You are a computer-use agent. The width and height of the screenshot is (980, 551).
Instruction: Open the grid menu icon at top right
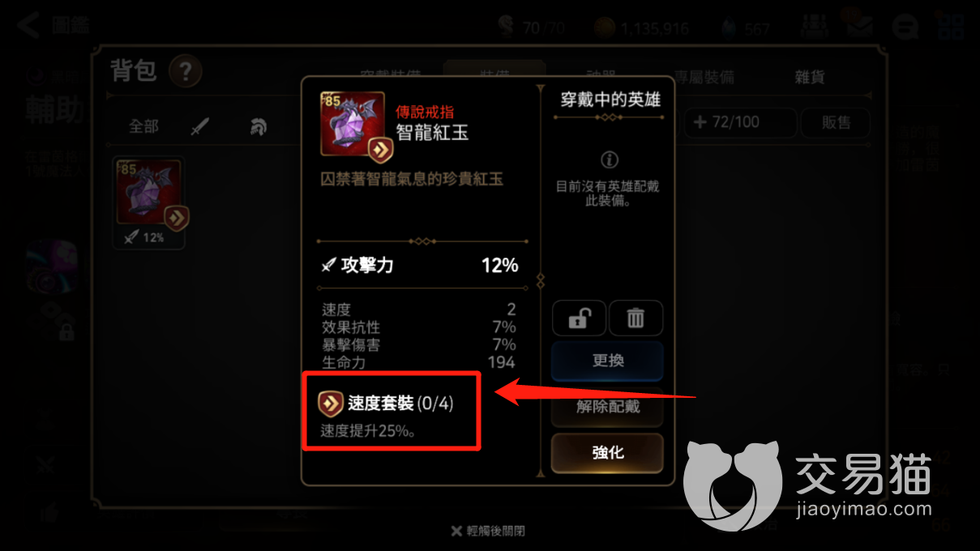pos(950,27)
